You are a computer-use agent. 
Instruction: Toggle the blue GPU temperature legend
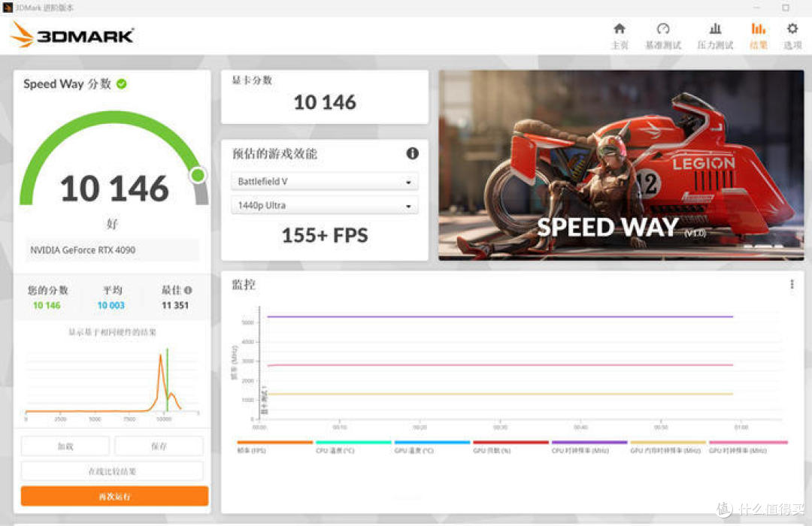(x=432, y=447)
